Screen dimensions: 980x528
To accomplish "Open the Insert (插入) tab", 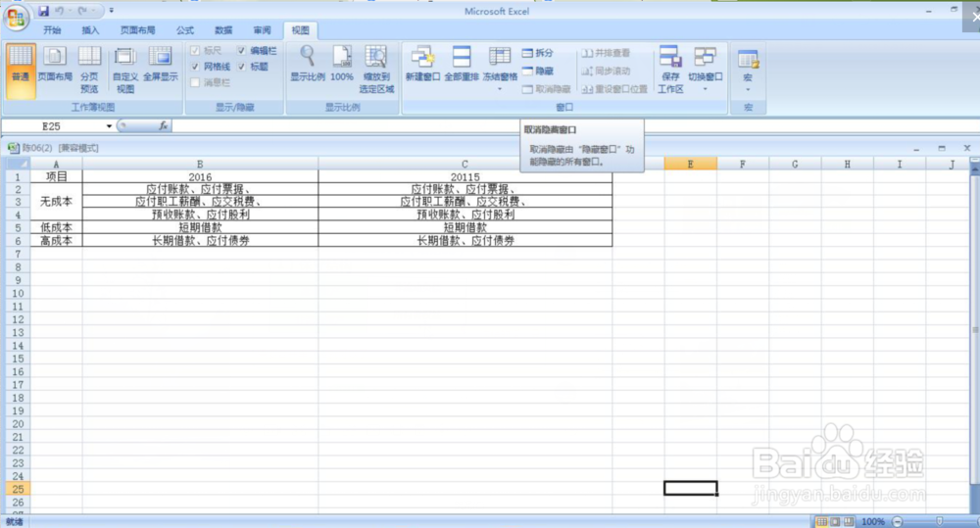I will pos(90,30).
